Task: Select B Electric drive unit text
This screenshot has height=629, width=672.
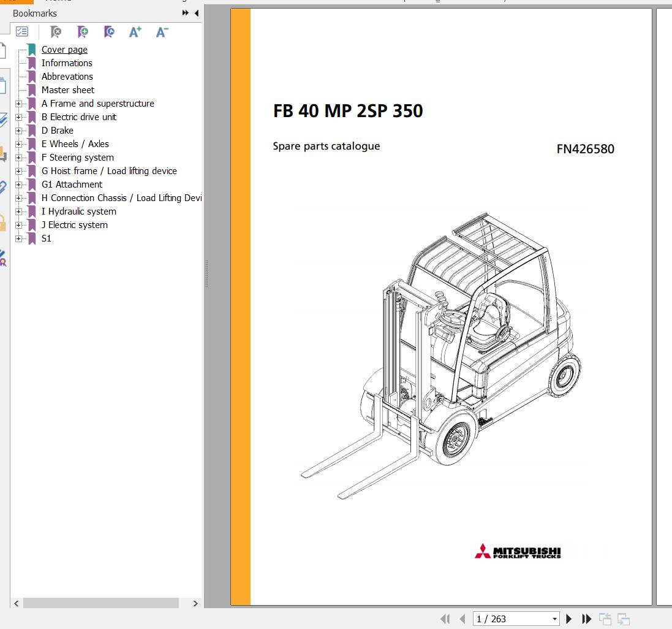Action: (x=79, y=117)
